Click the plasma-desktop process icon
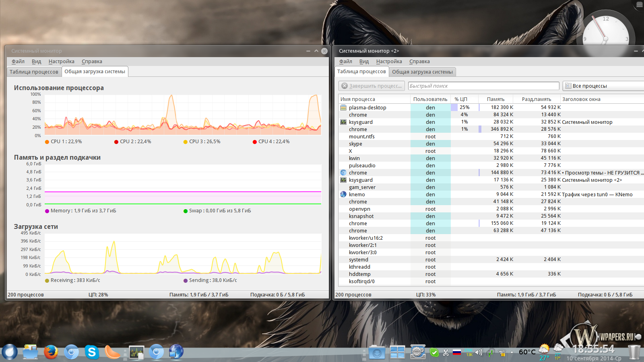644x362 pixels. (343, 107)
